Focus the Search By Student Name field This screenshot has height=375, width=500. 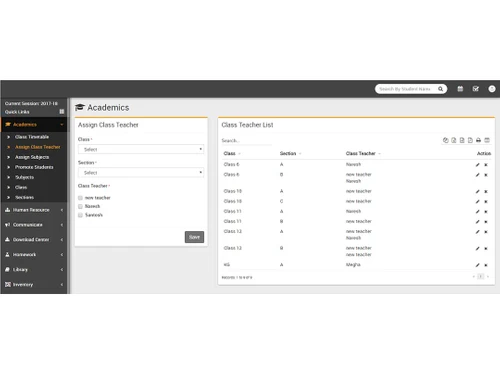[x=405, y=89]
